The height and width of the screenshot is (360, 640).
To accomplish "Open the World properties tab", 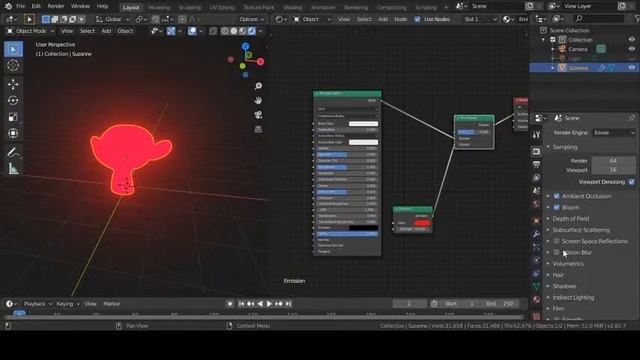I will point(536,204).
